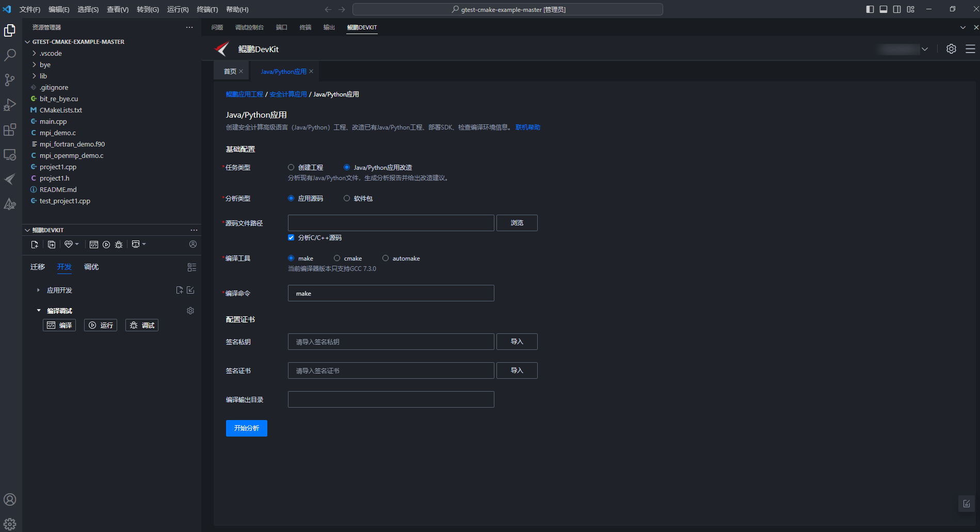Open the 终端(T) menu
This screenshot has width=980, height=532.
pyautogui.click(x=207, y=9)
